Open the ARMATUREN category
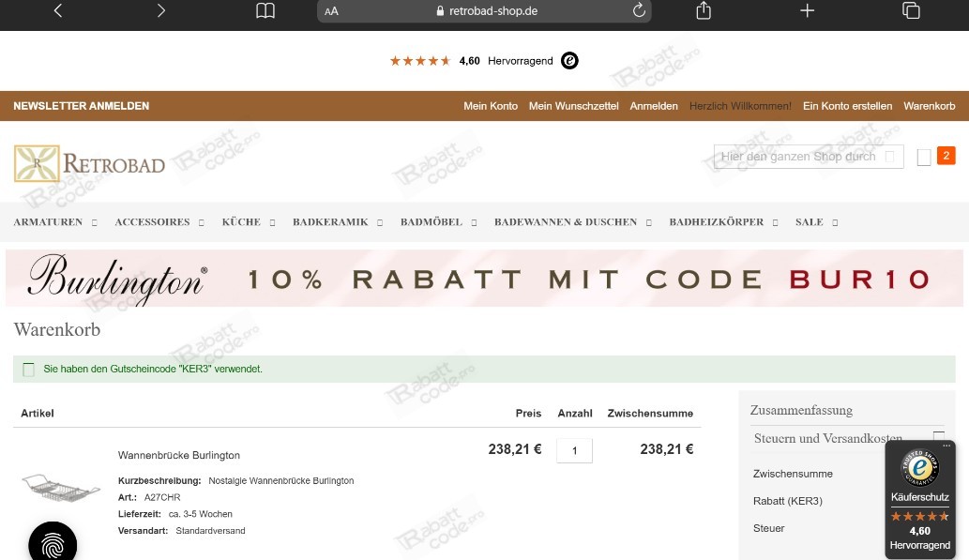This screenshot has width=969, height=560. coord(48,222)
